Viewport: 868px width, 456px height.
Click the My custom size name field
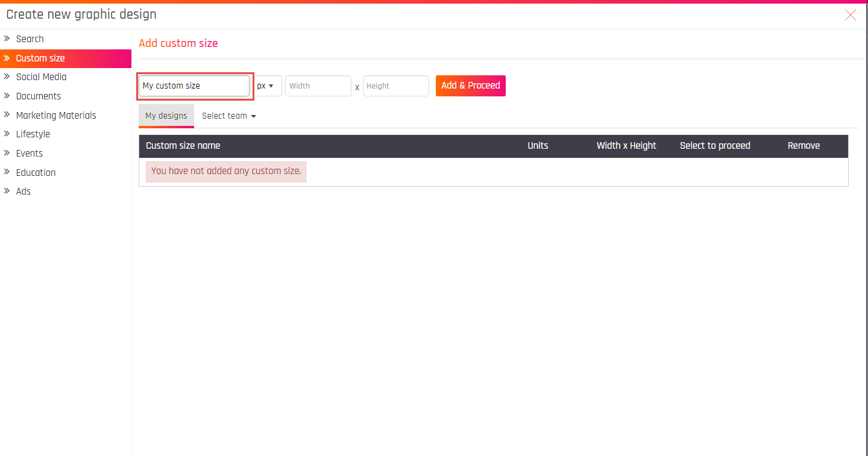[x=194, y=86]
